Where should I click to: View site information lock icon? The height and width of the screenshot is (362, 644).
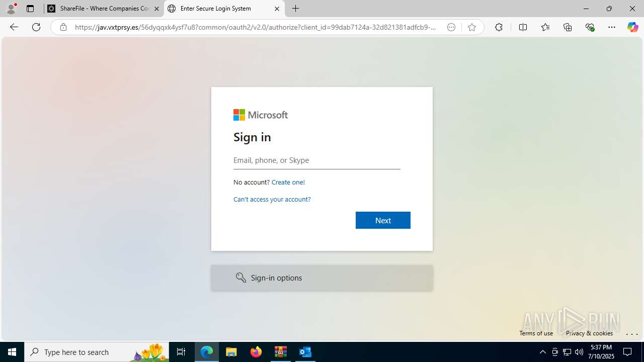(x=63, y=27)
